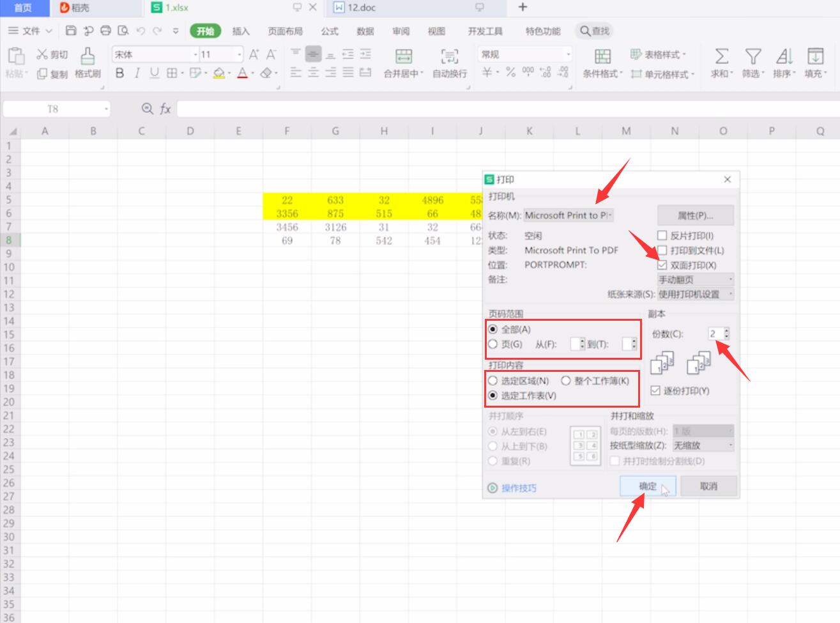Toggle Underline formatting icon

tap(154, 73)
